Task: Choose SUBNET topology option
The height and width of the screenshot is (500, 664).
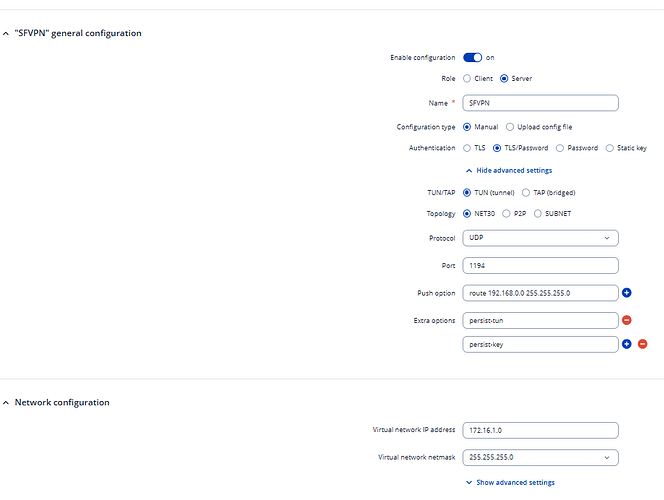Action: pos(538,214)
